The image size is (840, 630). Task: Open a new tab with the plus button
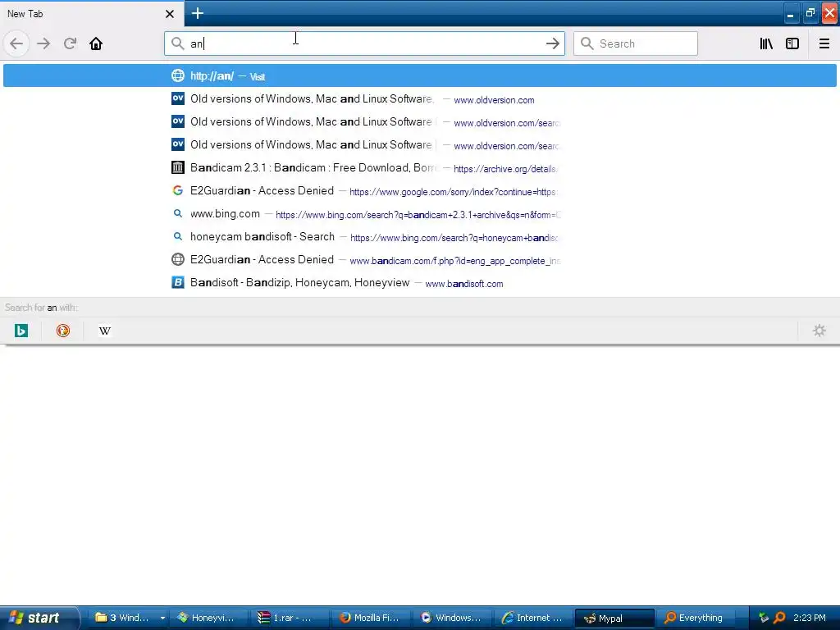[x=197, y=13]
